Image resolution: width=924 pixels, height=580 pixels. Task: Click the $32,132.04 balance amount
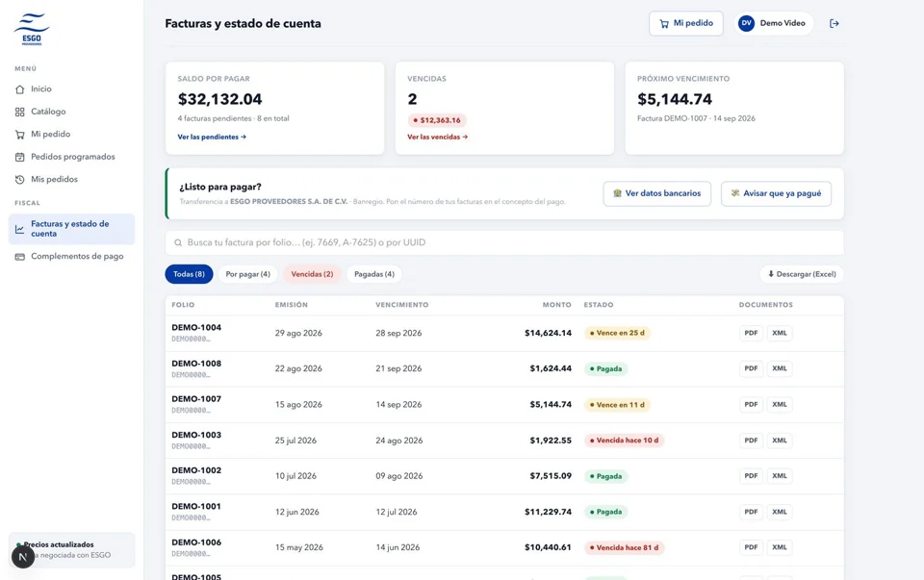219,99
